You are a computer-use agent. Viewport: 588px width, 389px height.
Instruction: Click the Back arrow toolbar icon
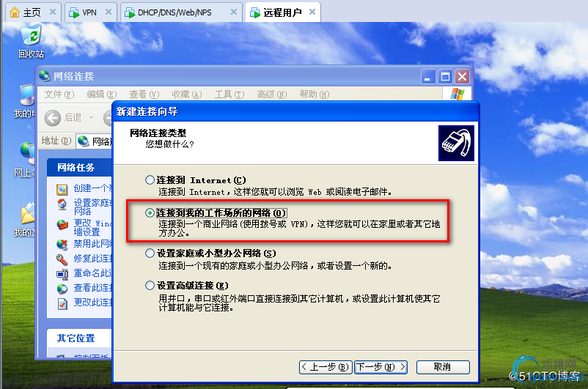(x=53, y=118)
